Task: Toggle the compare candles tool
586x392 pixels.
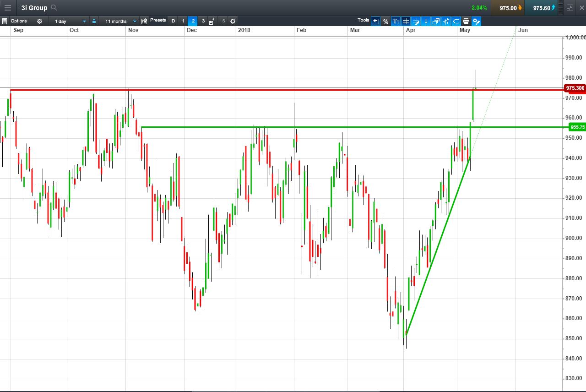Action: coord(446,21)
